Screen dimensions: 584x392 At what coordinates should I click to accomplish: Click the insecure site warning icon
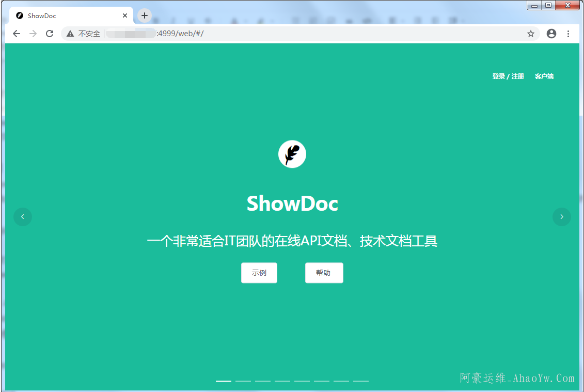coord(70,34)
